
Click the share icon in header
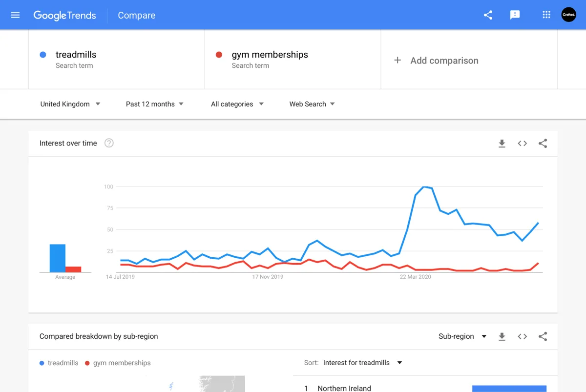tap(488, 15)
